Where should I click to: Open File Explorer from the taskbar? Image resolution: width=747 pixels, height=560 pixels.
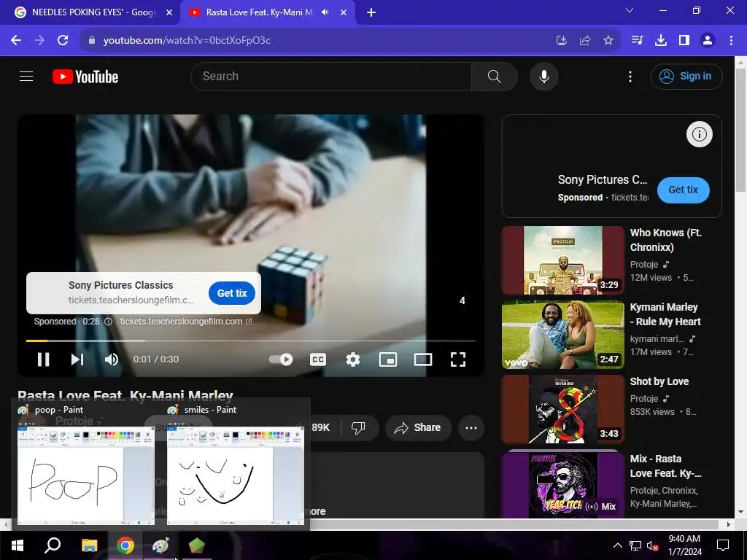pyautogui.click(x=89, y=545)
